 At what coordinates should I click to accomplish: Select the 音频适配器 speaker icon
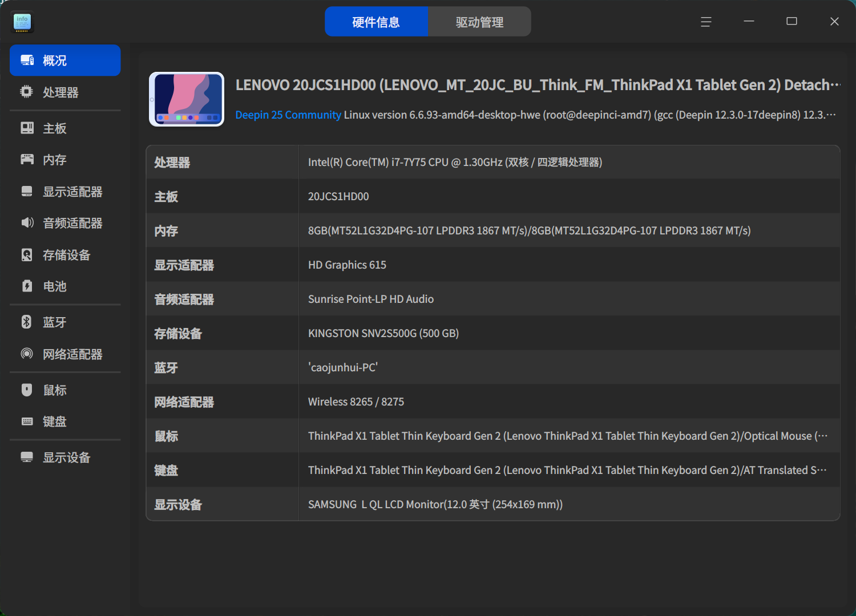tap(27, 222)
